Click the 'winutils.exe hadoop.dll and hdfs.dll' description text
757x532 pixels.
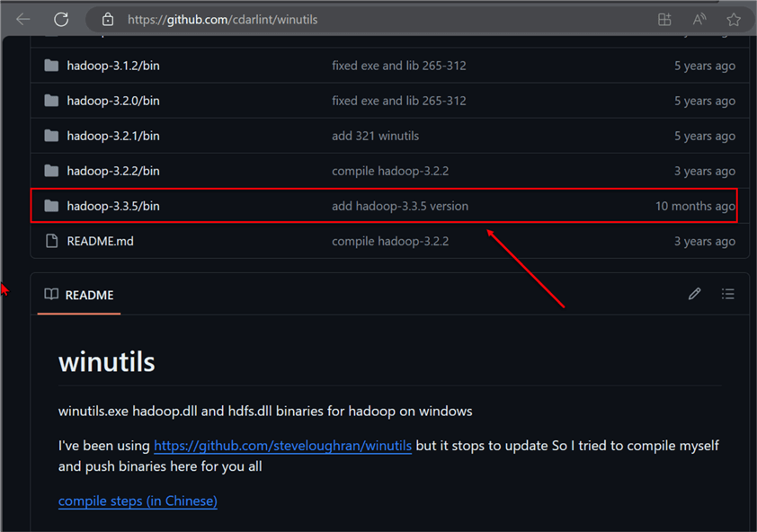pos(265,412)
